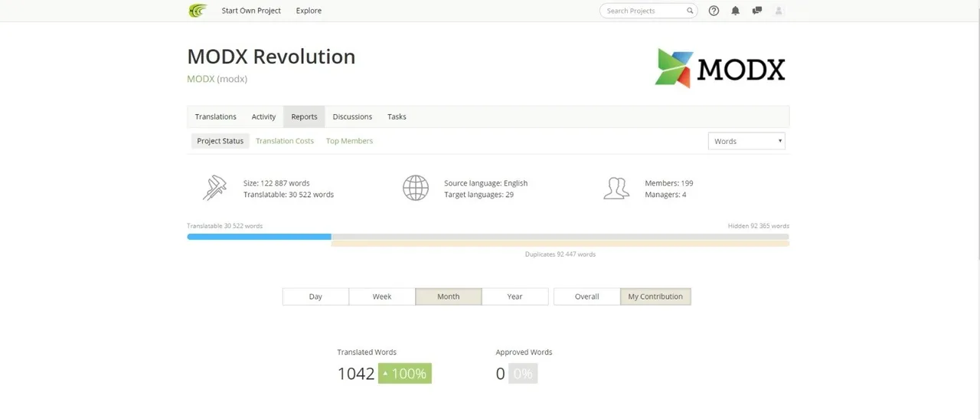Open the MODX owner link
Image resolution: width=980 pixels, height=419 pixels.
[x=201, y=79]
